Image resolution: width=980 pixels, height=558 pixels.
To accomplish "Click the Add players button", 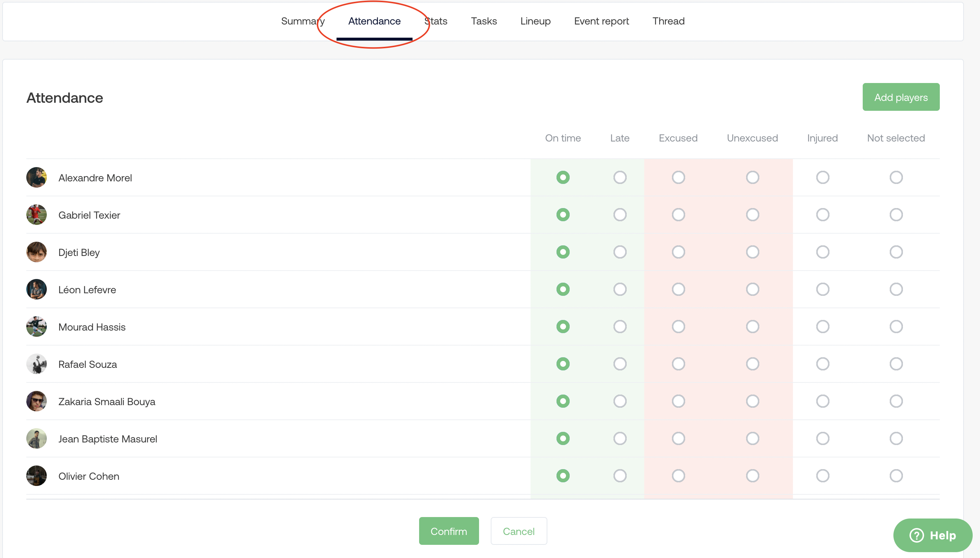I will 900,97.
